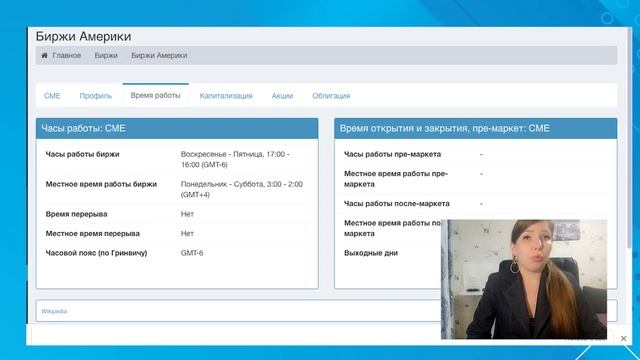Open the Главное breadcrumb link
This screenshot has width=640, height=360.
[67, 55]
